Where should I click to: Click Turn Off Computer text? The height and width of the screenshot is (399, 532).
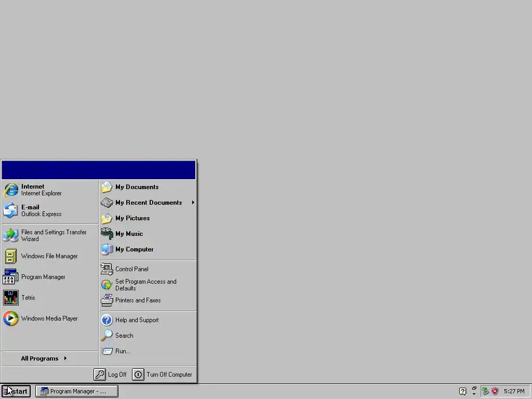(x=169, y=375)
